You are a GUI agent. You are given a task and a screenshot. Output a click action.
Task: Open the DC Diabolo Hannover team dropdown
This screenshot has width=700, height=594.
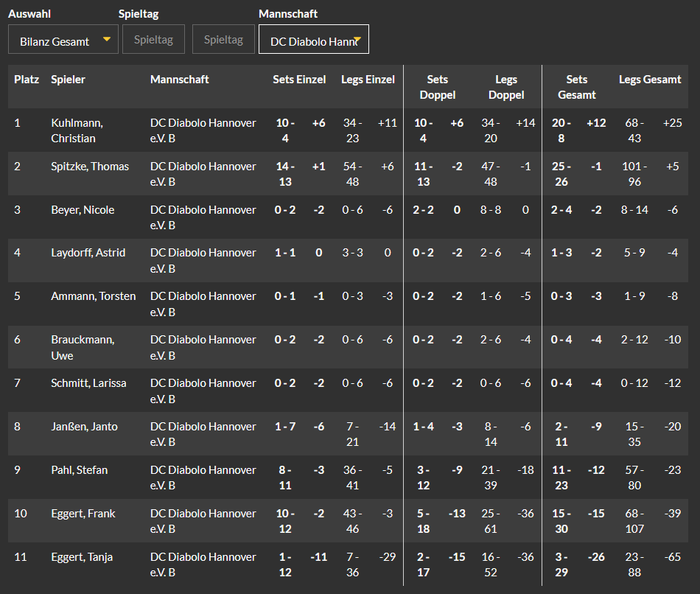[x=314, y=39]
